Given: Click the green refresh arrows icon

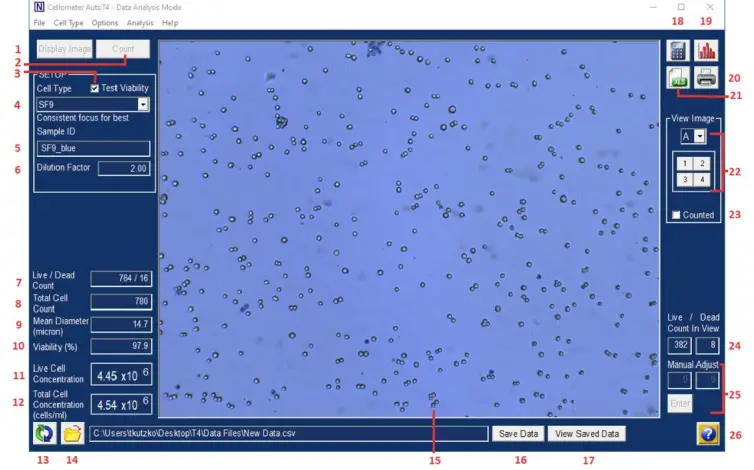Looking at the screenshot, I should point(44,433).
